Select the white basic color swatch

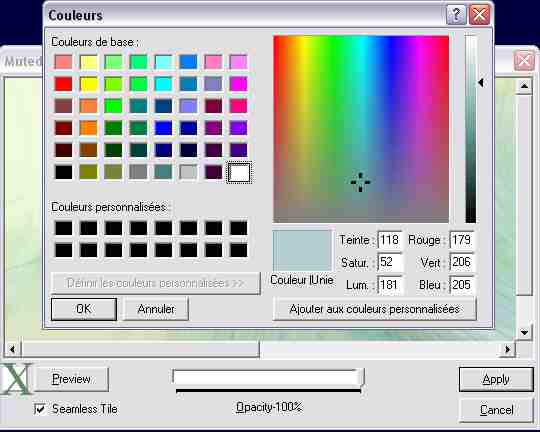239,172
